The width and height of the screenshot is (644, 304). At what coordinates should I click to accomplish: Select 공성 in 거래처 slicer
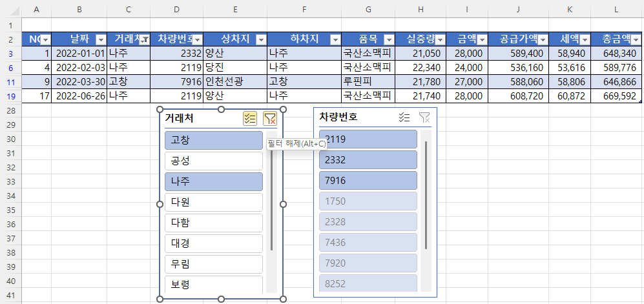214,161
